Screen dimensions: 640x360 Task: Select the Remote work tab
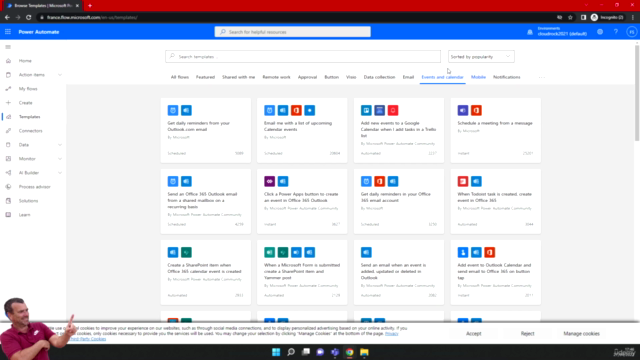coord(276,77)
